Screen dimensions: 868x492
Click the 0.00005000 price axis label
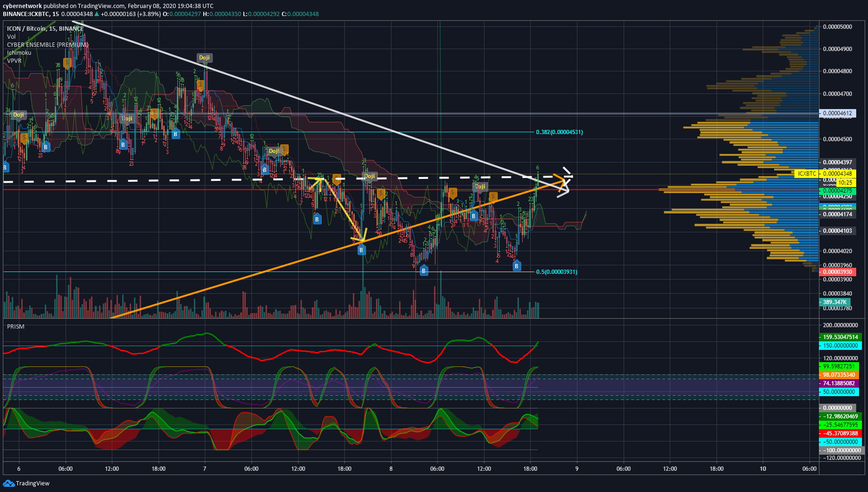point(837,27)
